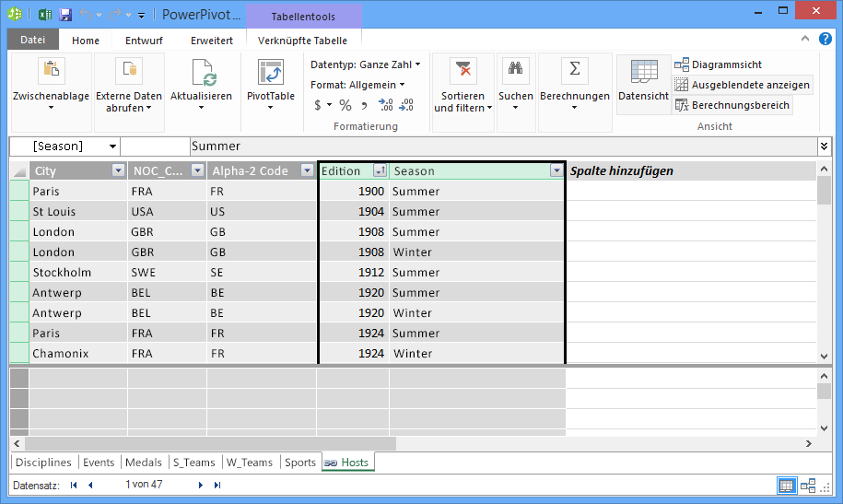Click the Spalte hinzufügen column header

691,171
